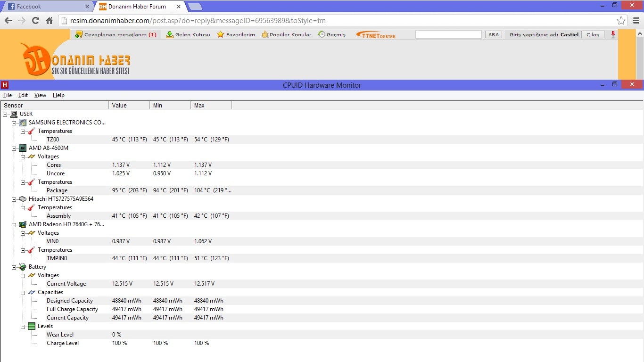Open the Help menu
The image size is (644, 362).
[x=58, y=95]
